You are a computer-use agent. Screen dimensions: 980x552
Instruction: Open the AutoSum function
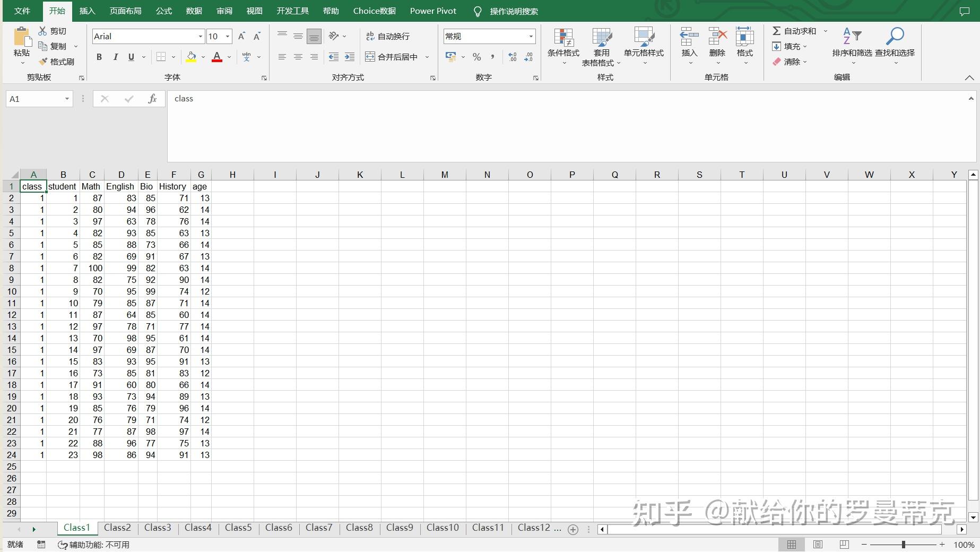pos(795,30)
